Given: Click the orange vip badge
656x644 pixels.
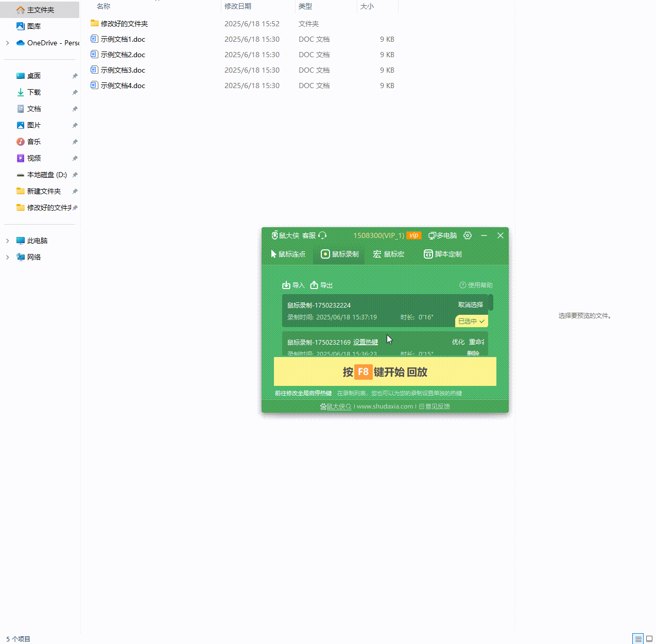Looking at the screenshot, I should 414,235.
